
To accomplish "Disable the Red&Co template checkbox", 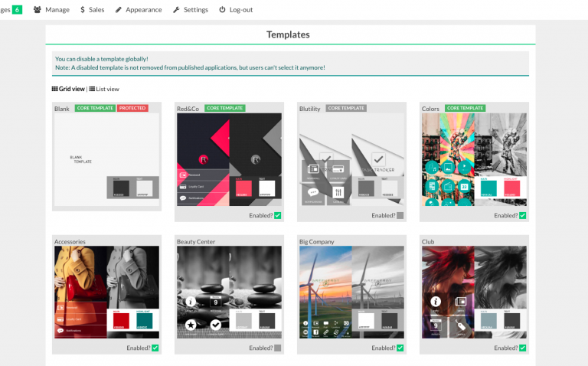I will tap(277, 216).
